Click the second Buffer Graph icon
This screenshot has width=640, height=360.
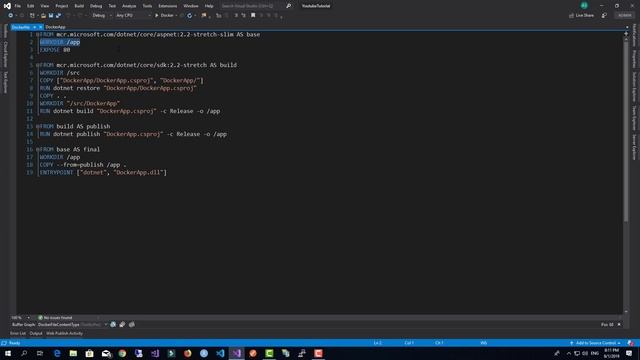[122, 325]
